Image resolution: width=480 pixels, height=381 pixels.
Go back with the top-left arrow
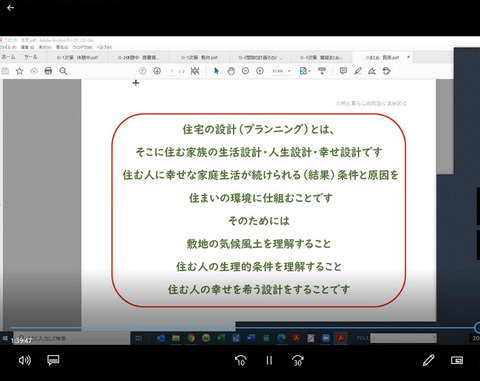10,8
